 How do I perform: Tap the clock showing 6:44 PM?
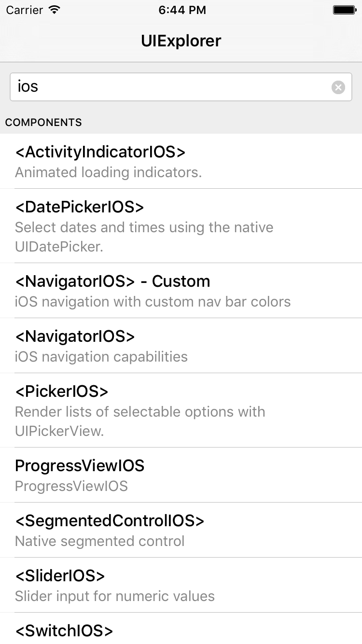182,10
